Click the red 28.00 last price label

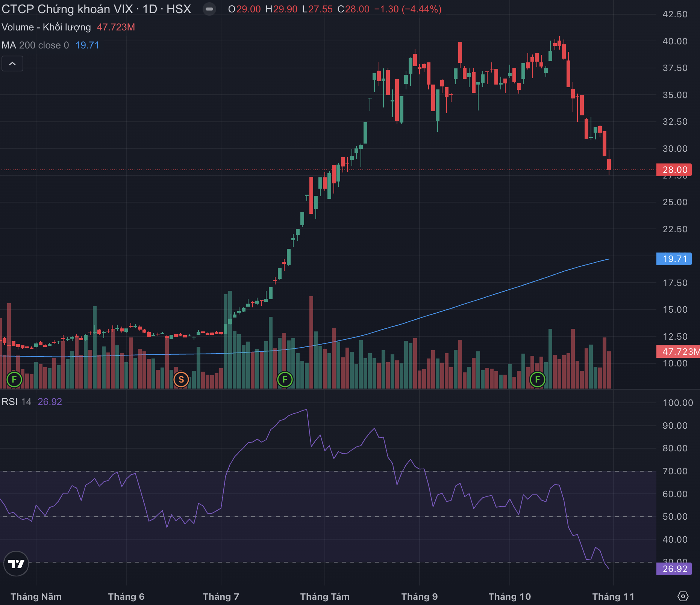coord(675,170)
